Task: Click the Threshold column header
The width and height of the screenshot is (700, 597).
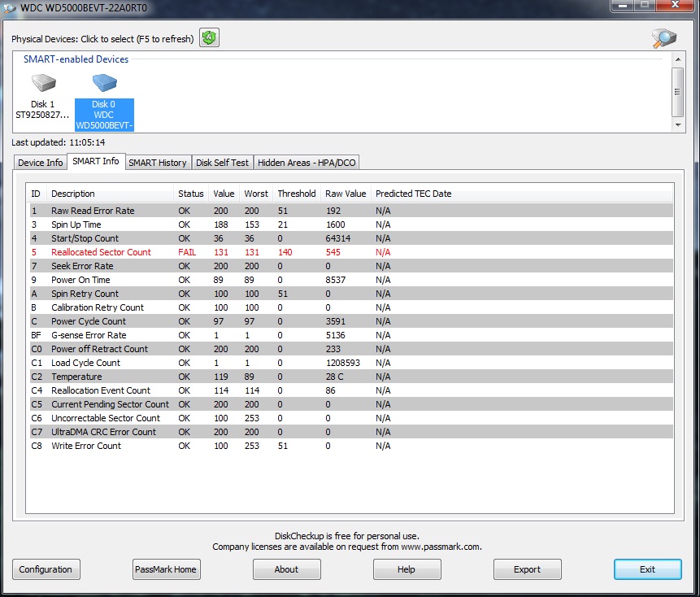Action: (297, 194)
